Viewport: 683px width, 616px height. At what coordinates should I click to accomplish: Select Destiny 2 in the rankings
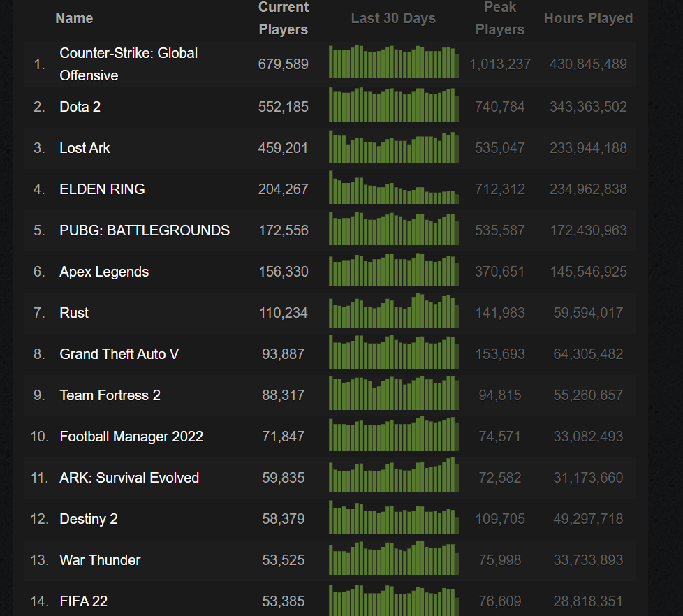pyautogui.click(x=89, y=519)
